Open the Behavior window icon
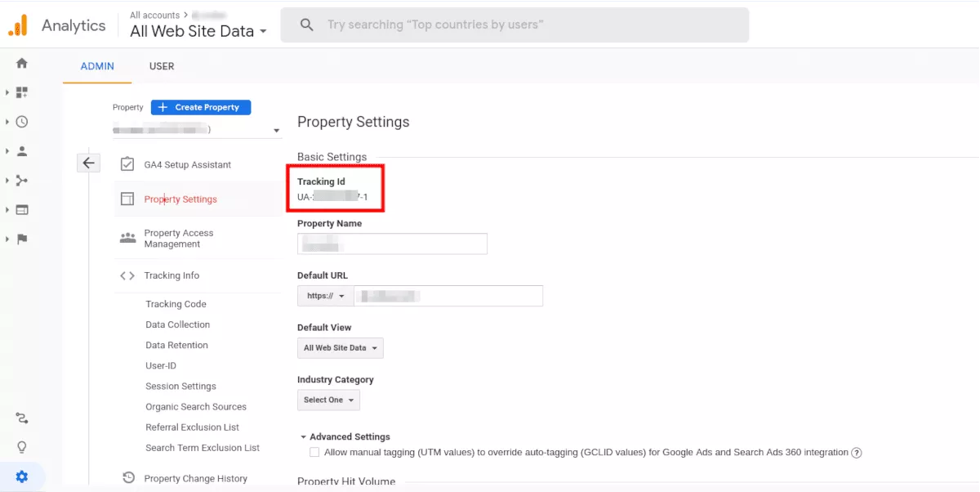Screen dimensions: 980x492 coord(22,210)
